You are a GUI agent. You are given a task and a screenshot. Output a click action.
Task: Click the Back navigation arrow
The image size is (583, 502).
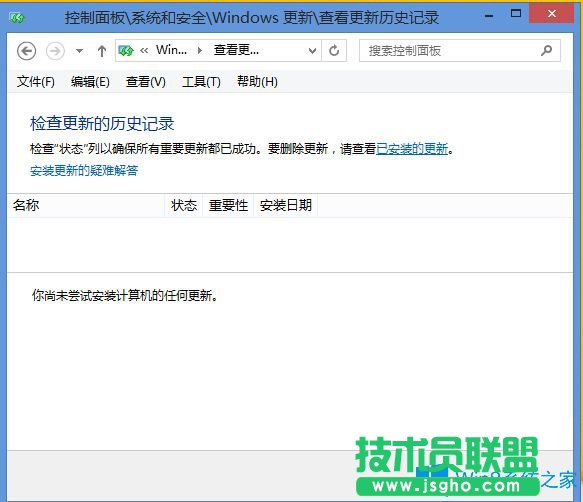click(26, 51)
